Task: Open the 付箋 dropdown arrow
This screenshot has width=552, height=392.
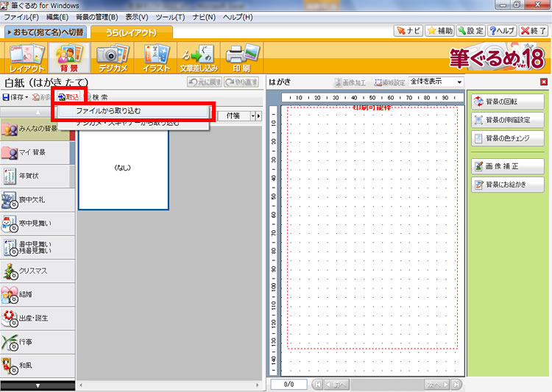Action: [x=252, y=115]
